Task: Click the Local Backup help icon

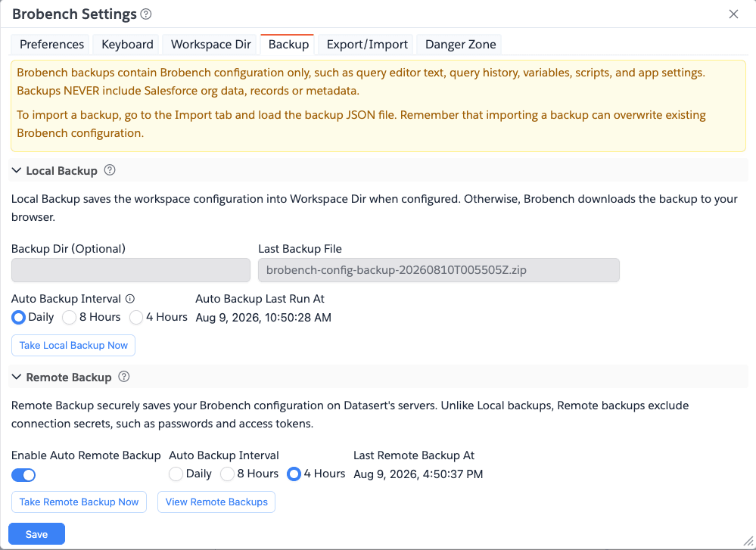Action: (x=110, y=170)
